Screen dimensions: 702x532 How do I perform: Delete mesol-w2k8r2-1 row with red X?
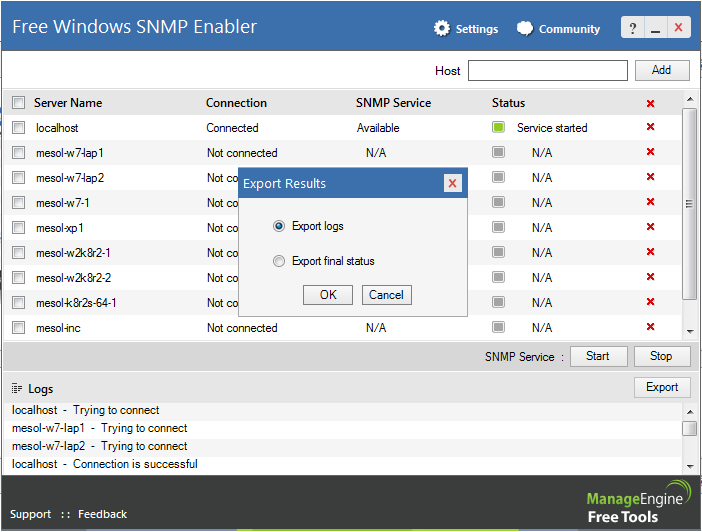(x=651, y=252)
